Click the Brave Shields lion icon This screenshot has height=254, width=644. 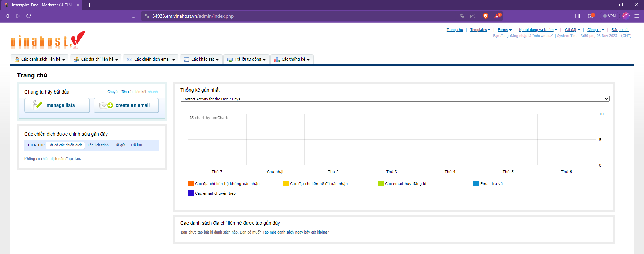point(485,16)
